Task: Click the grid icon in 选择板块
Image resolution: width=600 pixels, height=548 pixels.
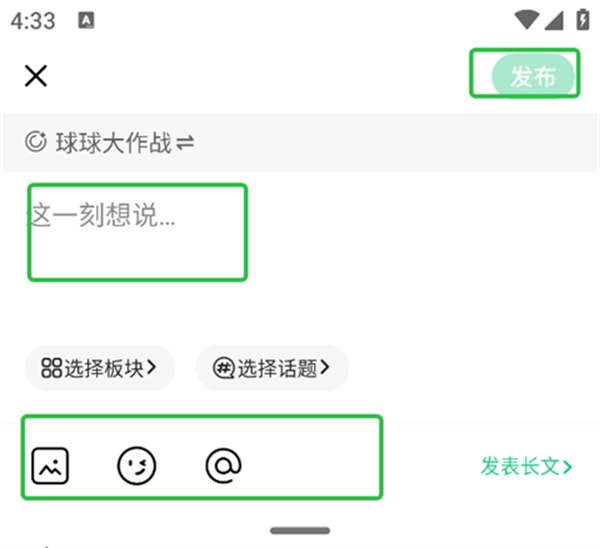Action: [x=51, y=368]
